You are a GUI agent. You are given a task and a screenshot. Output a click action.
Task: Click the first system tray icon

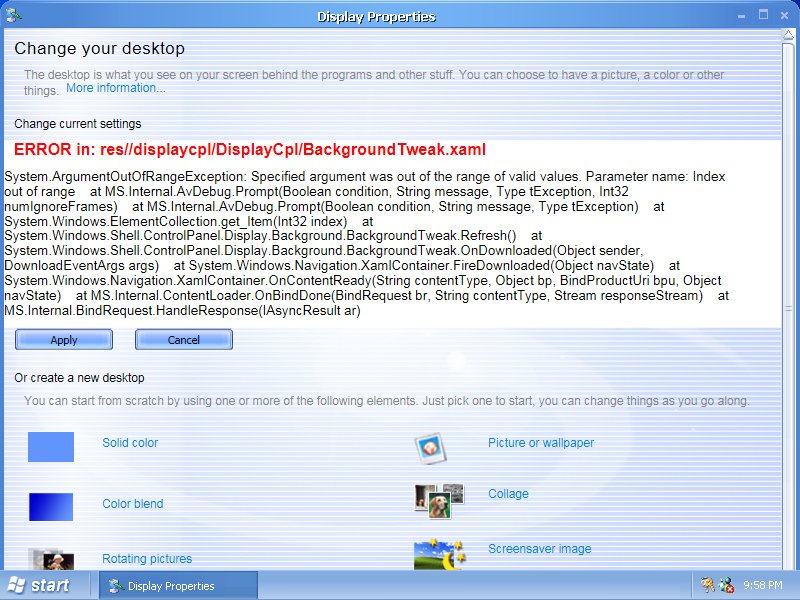[x=708, y=585]
